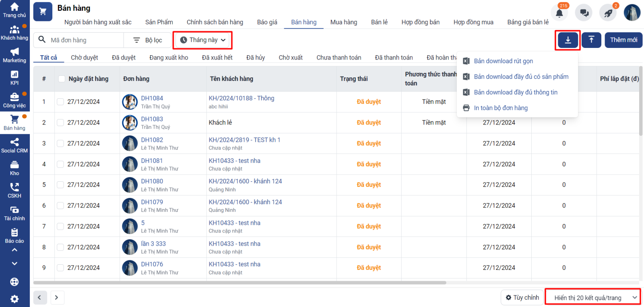The width and height of the screenshot is (644, 307).
Task: Choose Bản download rút gọn option
Action: pos(503,61)
